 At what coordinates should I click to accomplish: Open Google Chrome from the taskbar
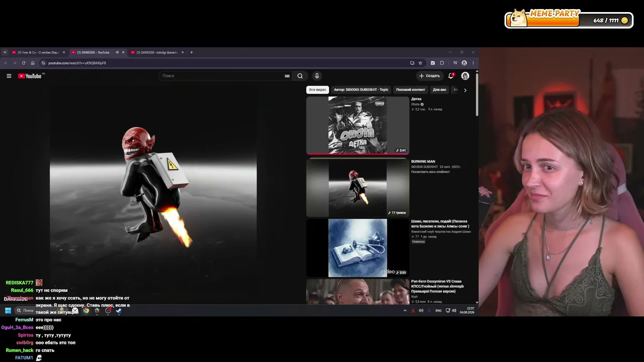pos(86,311)
